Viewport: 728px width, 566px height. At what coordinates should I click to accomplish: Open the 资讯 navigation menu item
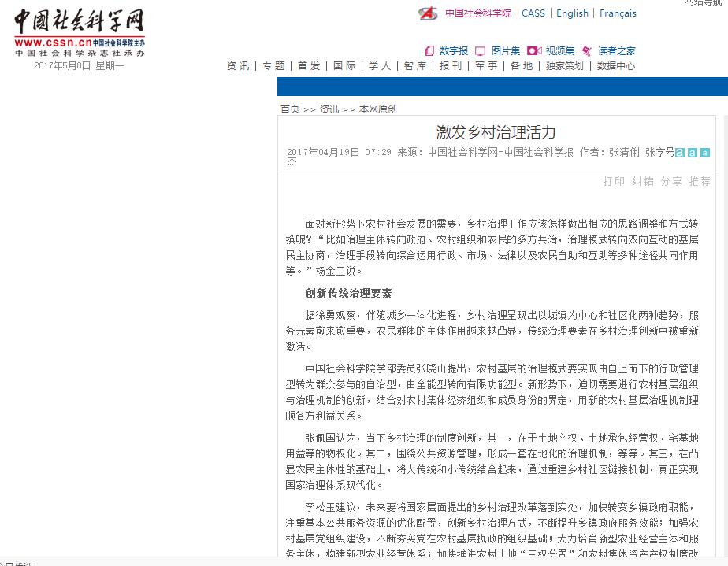[238, 66]
